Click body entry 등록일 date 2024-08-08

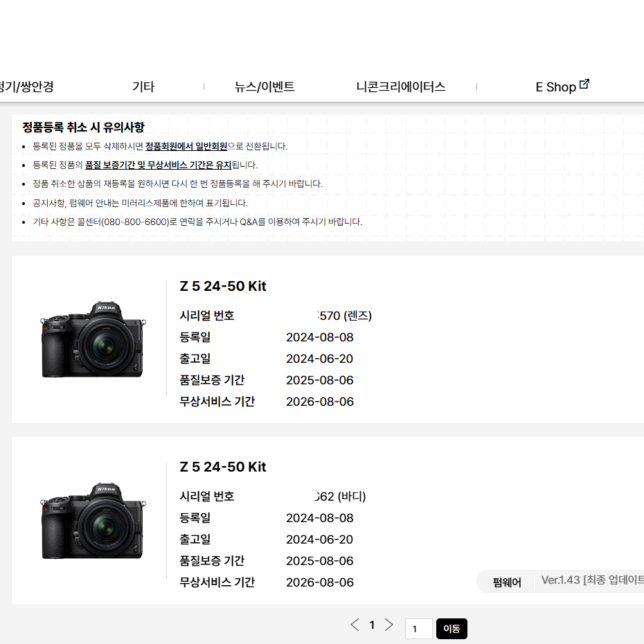click(319, 519)
